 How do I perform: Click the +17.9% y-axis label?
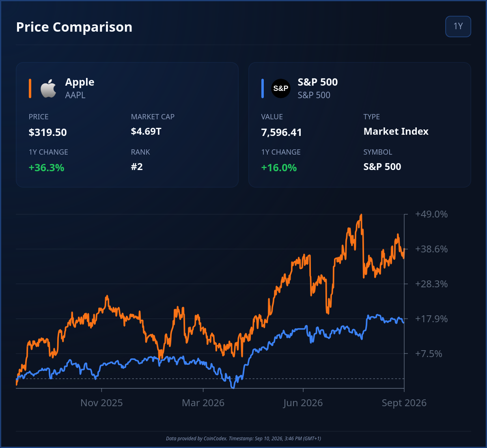pos(431,319)
